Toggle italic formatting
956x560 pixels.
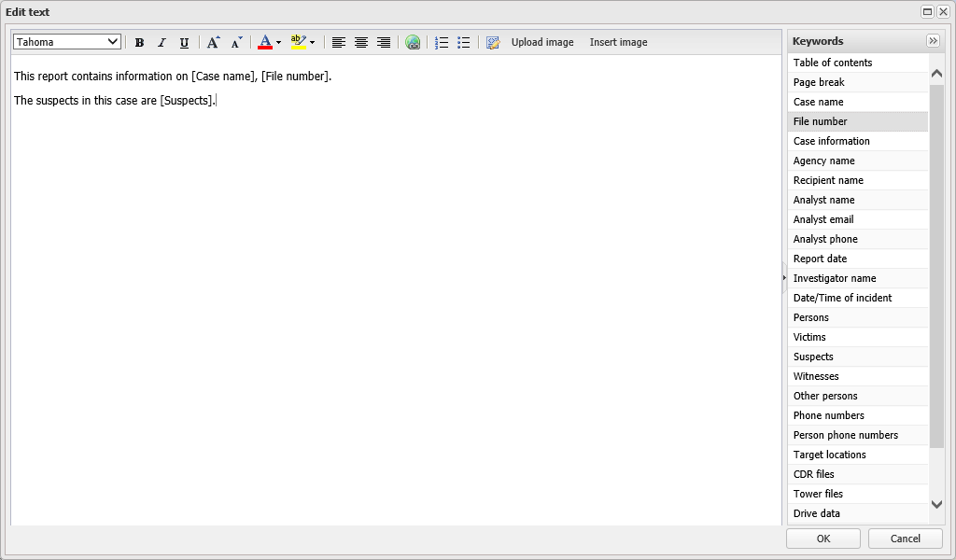click(x=162, y=42)
